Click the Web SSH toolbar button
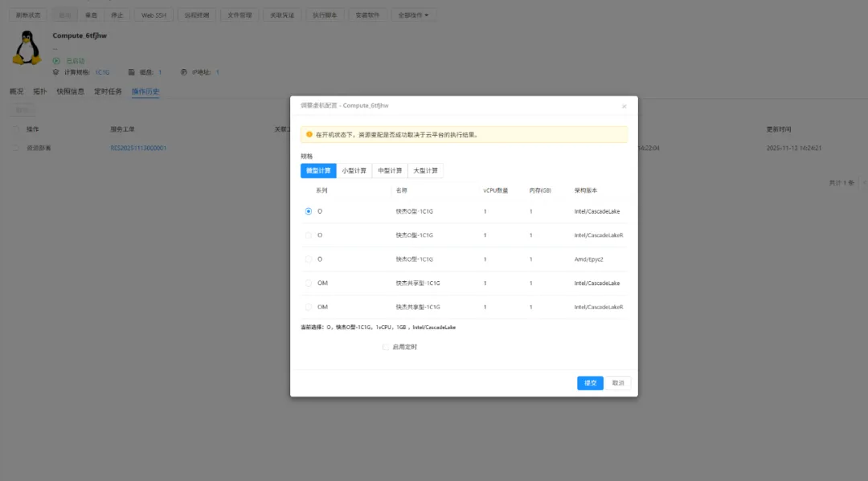Viewport: 868px width, 481px height. coord(153,14)
